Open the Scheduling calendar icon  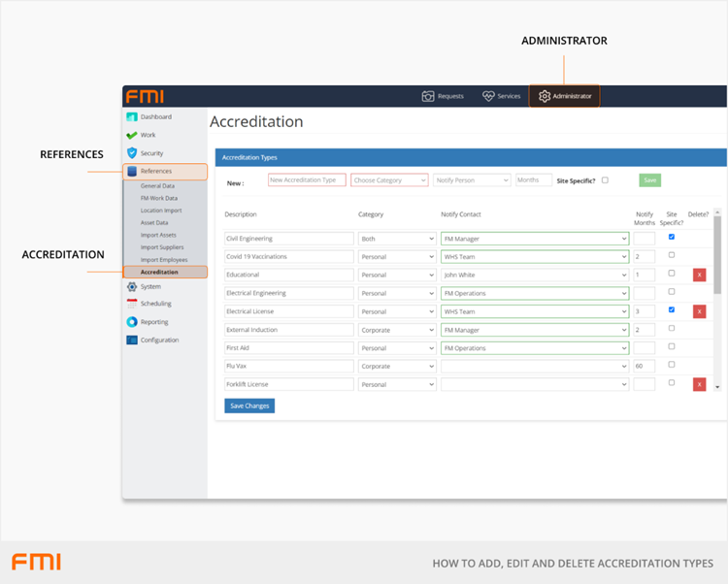132,304
